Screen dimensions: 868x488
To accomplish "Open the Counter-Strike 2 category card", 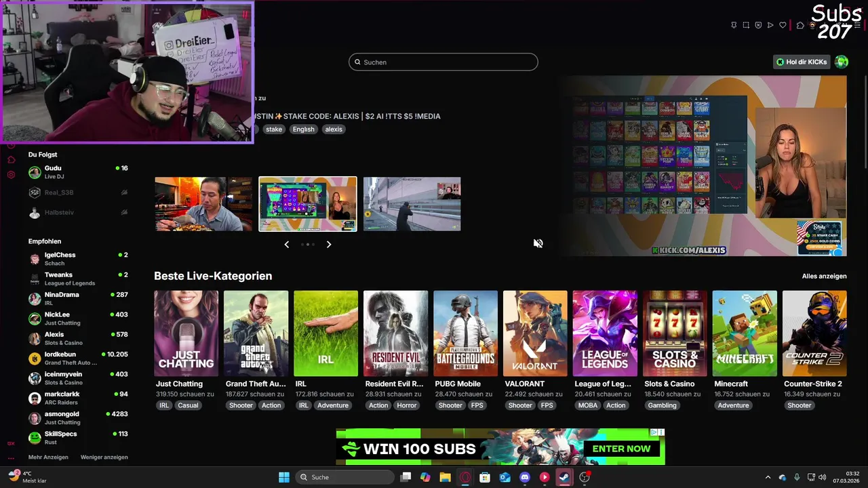I will (814, 333).
